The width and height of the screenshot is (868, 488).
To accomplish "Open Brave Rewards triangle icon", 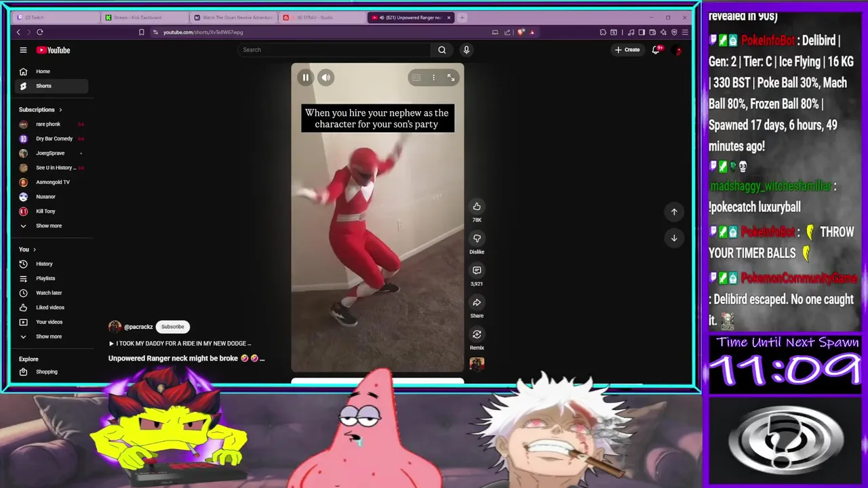I will click(x=532, y=32).
